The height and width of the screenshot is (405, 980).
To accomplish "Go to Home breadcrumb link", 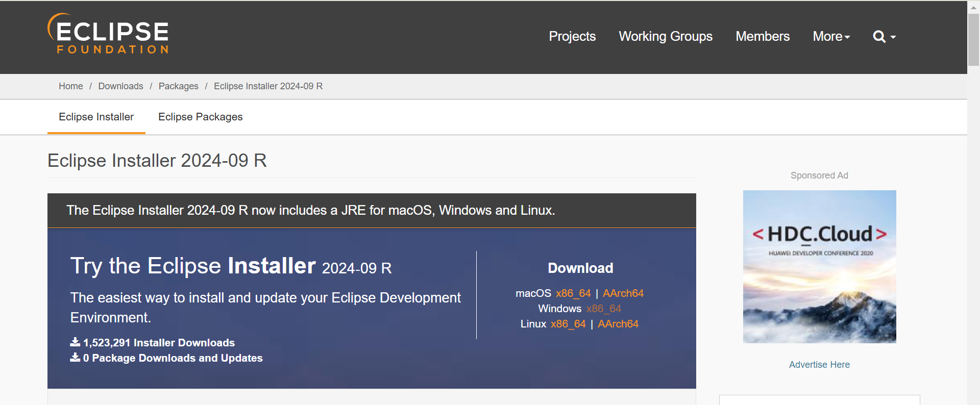I will click(x=71, y=86).
